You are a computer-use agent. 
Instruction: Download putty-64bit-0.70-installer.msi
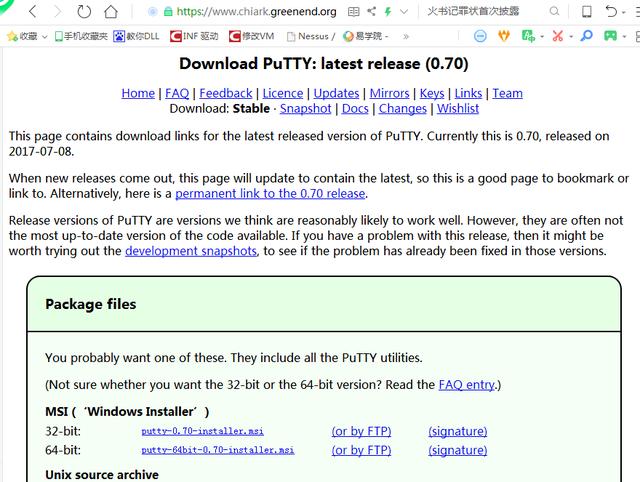[x=218, y=450]
